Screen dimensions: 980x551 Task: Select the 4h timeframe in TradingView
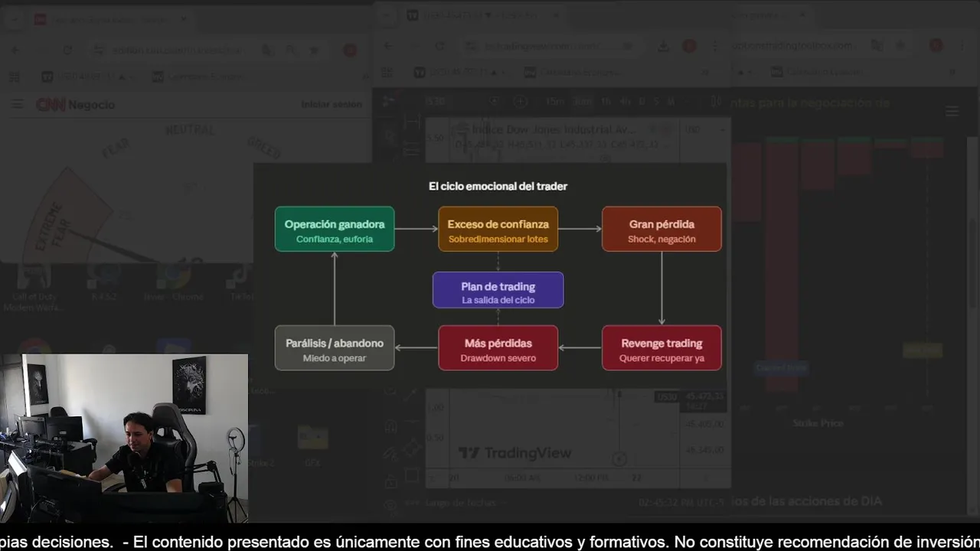pyautogui.click(x=625, y=101)
